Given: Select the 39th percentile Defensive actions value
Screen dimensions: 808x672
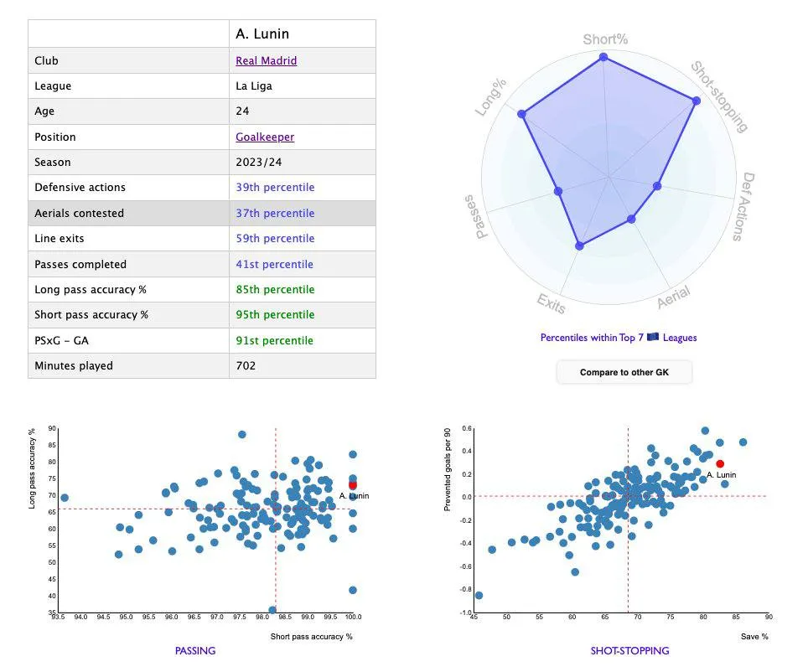Looking at the screenshot, I should click(x=275, y=188).
